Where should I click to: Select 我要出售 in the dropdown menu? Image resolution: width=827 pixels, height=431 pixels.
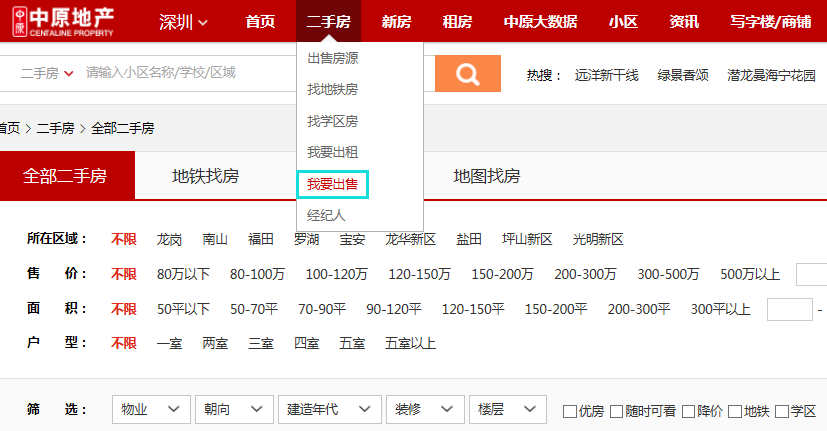333,184
